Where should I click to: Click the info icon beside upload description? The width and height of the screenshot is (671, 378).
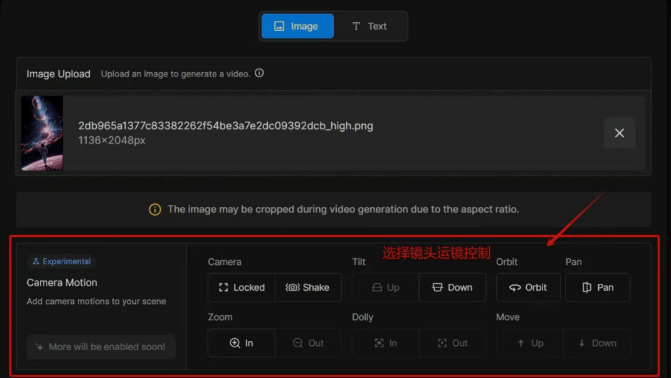tap(259, 73)
